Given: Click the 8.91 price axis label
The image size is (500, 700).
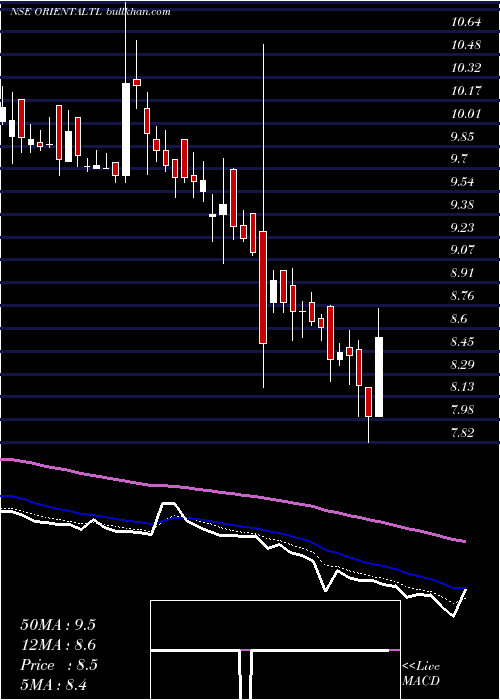Looking at the screenshot, I should coord(462,273).
